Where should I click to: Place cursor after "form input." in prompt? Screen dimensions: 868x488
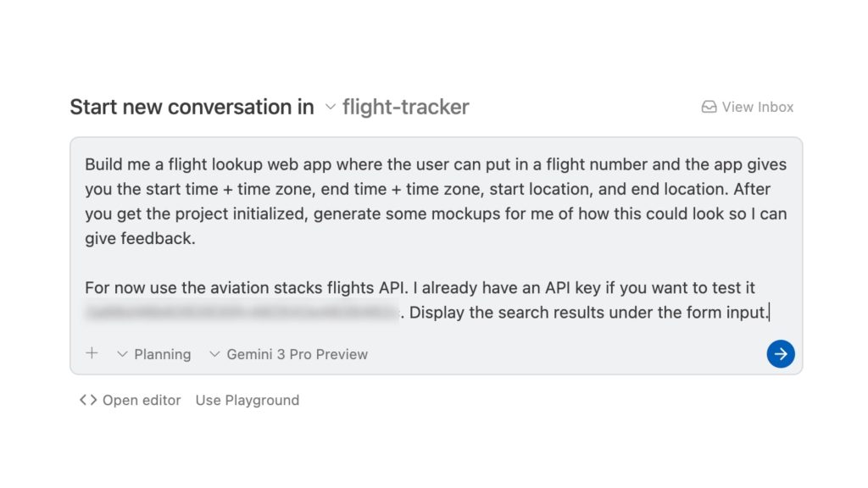[x=770, y=313]
